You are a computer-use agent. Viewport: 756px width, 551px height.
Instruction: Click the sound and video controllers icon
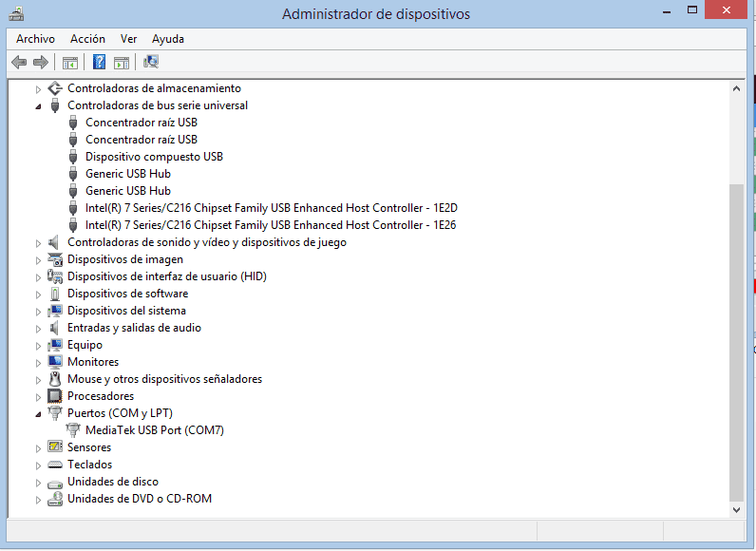[x=53, y=242]
